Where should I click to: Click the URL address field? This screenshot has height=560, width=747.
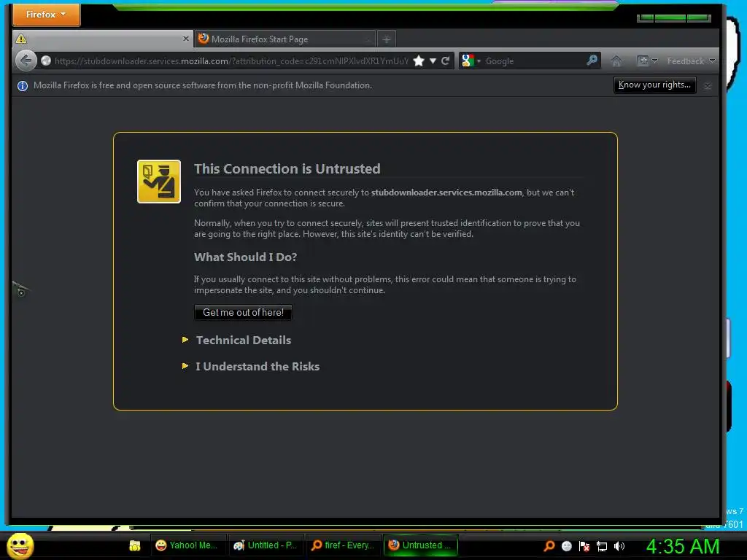pyautogui.click(x=231, y=61)
